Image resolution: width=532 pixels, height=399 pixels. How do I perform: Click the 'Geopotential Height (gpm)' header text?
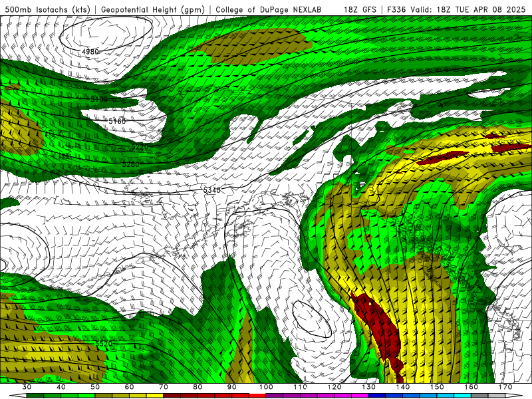click(x=153, y=10)
